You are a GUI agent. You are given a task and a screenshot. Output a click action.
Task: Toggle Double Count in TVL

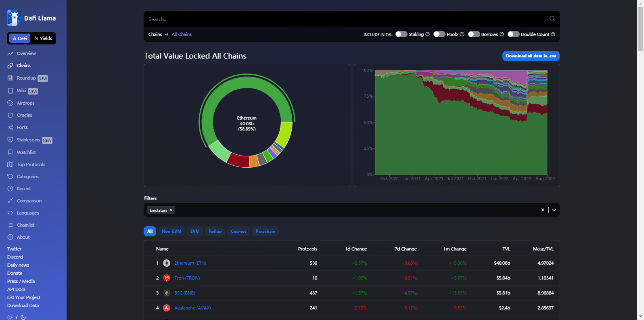click(x=513, y=34)
